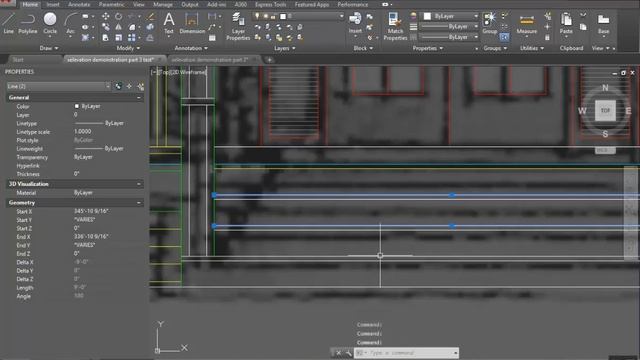Collapse the Geometry section
The image size is (640, 360).
(x=139, y=203)
